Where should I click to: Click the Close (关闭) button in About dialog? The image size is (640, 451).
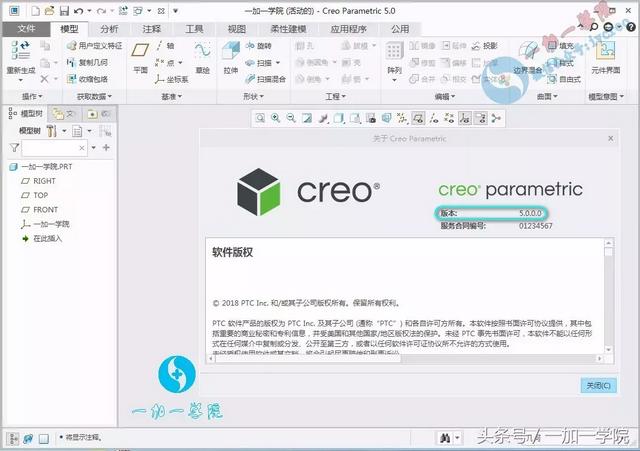[x=598, y=385]
